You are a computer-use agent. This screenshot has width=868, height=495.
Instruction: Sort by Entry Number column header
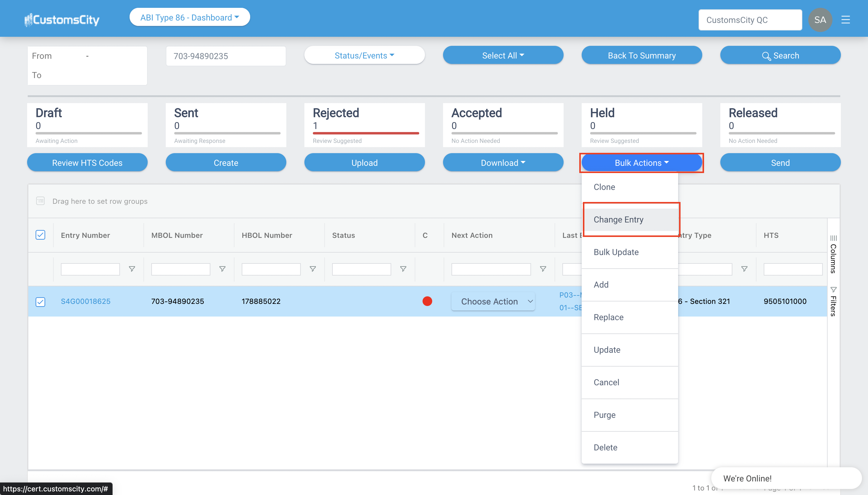click(x=85, y=235)
